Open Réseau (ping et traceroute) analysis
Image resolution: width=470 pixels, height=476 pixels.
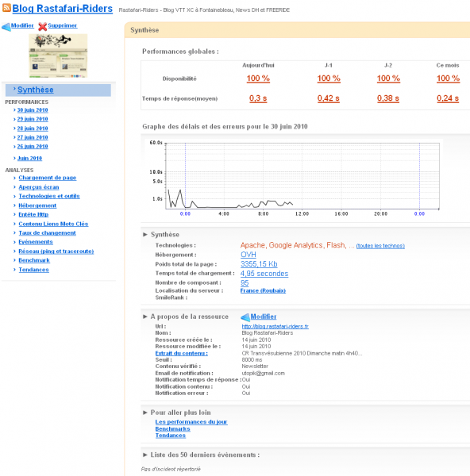pos(56,251)
